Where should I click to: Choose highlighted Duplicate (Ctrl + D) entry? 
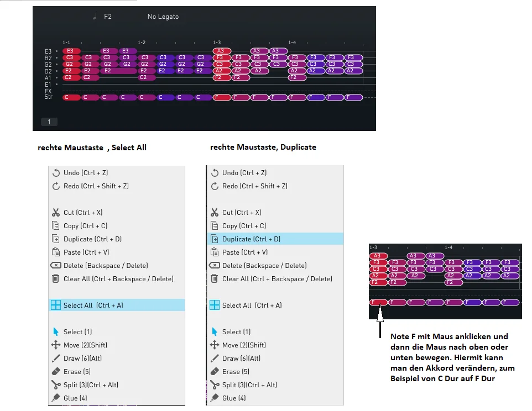(275, 239)
